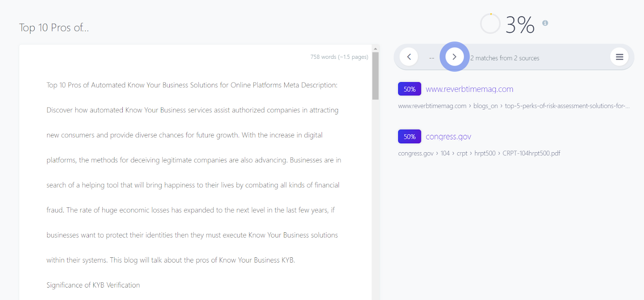This screenshot has height=300, width=644.
Task: Click the reverbtimemag blogs_on breadcrumb path
Action: [485, 106]
